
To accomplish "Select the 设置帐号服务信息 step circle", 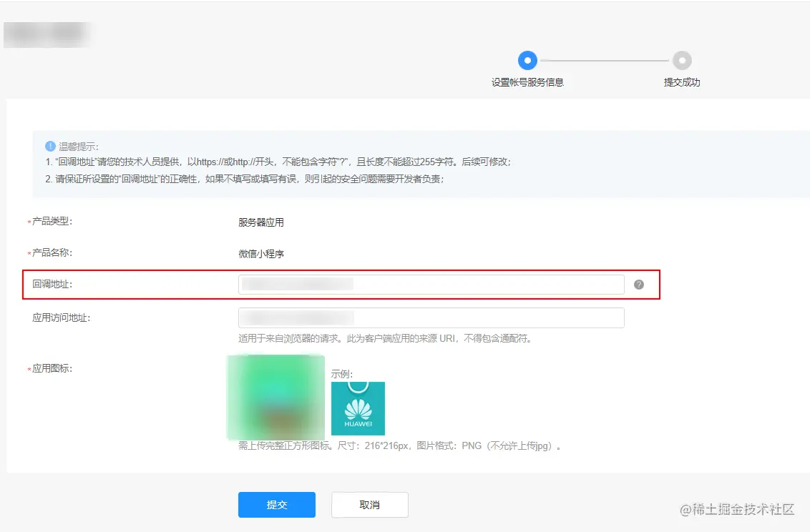I will click(x=527, y=60).
